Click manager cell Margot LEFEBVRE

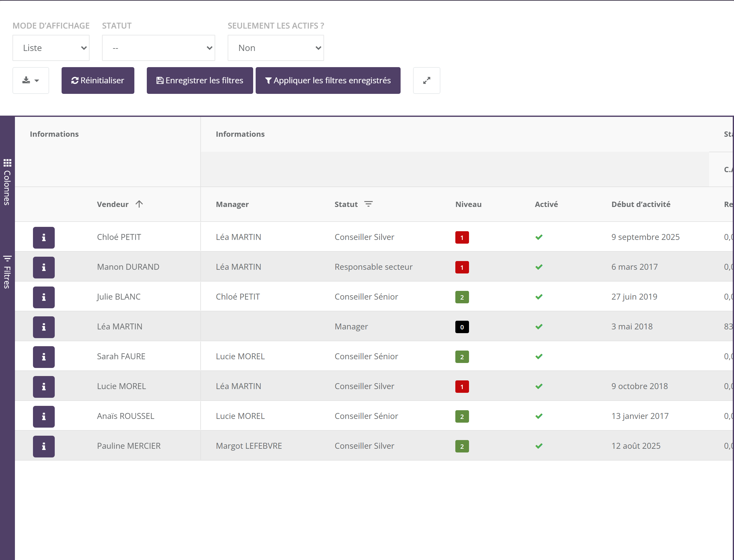249,446
